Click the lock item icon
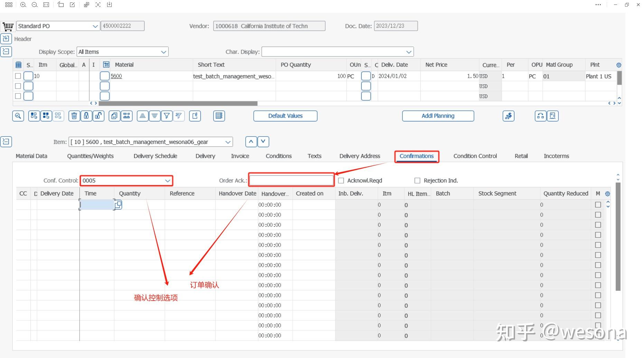The height and width of the screenshot is (358, 644). coord(86,116)
